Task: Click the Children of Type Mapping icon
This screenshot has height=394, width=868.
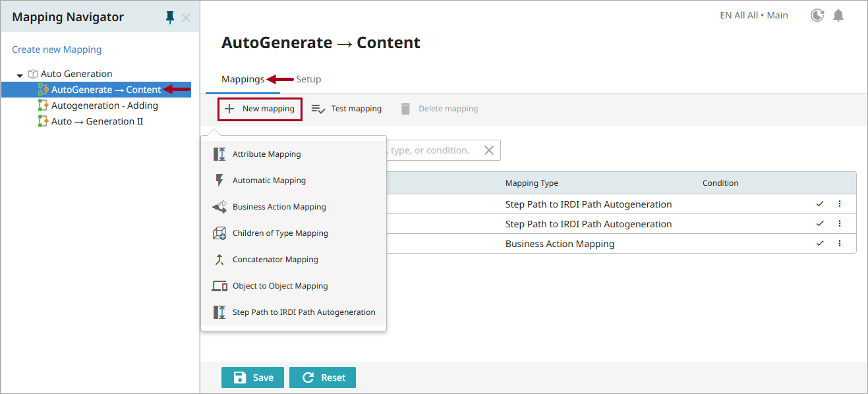Action: click(x=219, y=233)
